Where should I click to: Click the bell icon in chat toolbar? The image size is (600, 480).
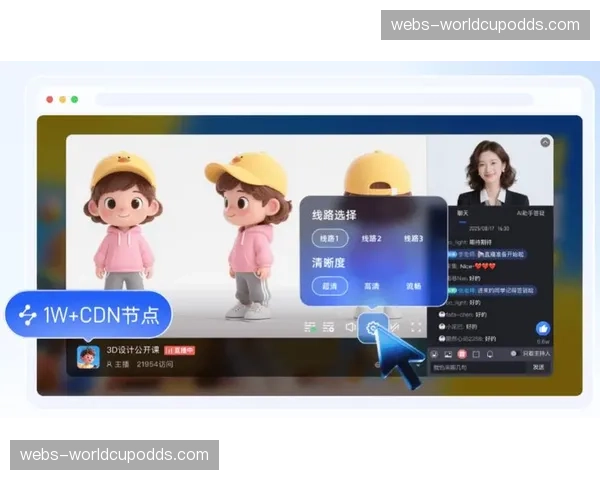[x=490, y=354]
